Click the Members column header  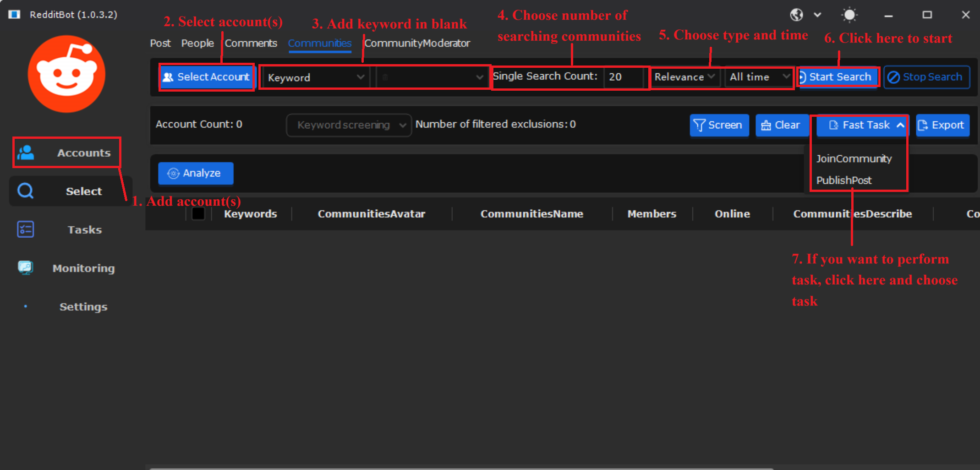click(652, 214)
